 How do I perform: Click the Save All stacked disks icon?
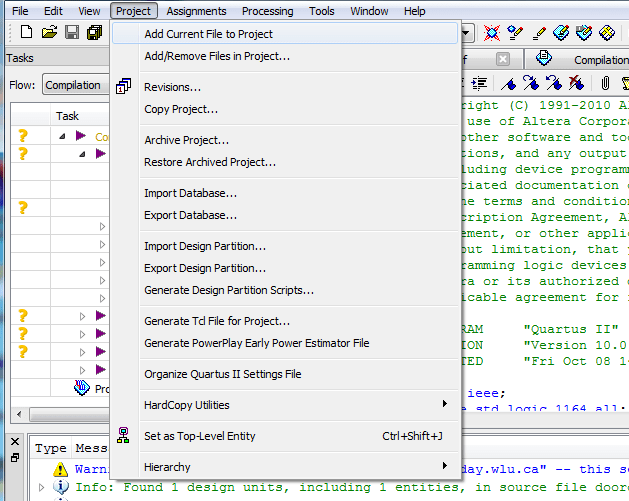95,32
